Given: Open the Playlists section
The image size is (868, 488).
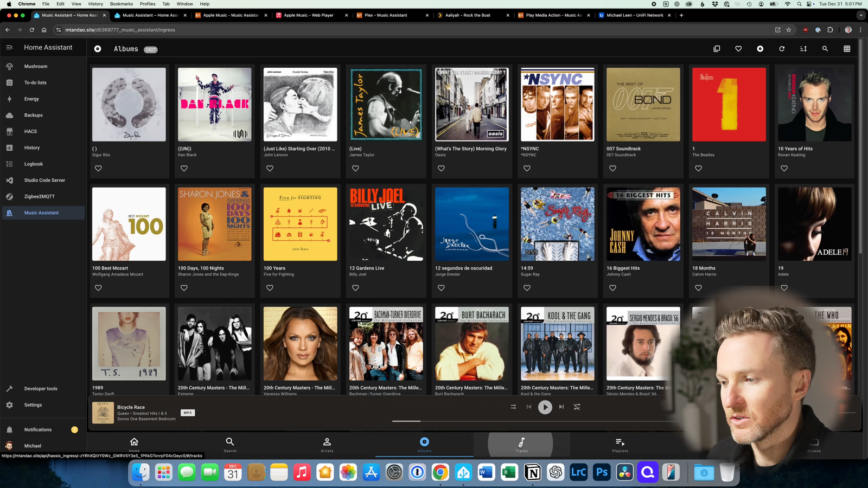Looking at the screenshot, I should (x=619, y=445).
